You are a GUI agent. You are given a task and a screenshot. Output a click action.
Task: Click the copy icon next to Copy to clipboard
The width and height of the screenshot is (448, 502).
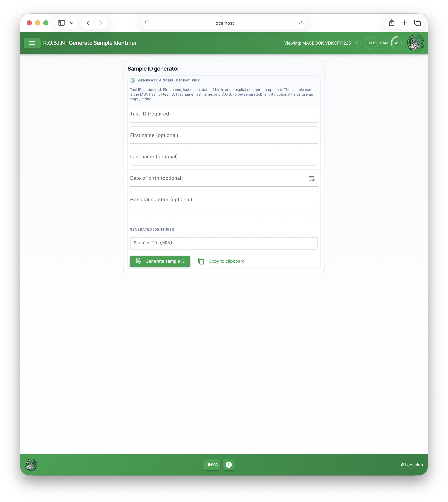click(x=201, y=261)
